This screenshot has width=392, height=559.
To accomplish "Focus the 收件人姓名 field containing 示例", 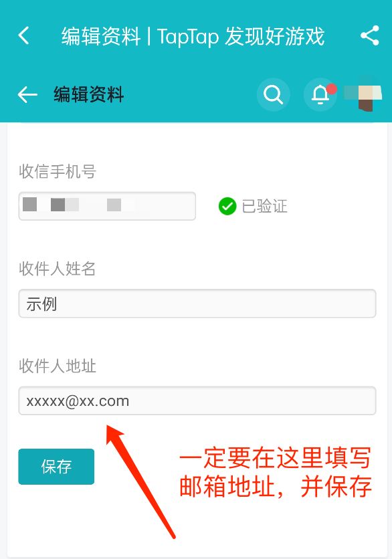I will pos(197,304).
